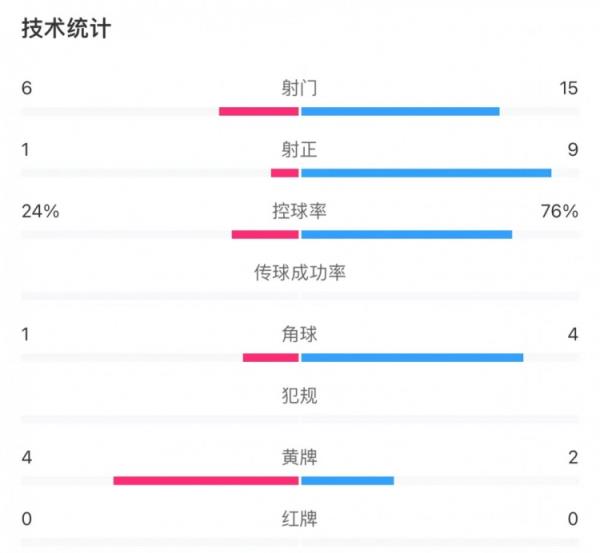The height and width of the screenshot is (553, 600).
Task: Click the 24% possession value
Action: 40,211
